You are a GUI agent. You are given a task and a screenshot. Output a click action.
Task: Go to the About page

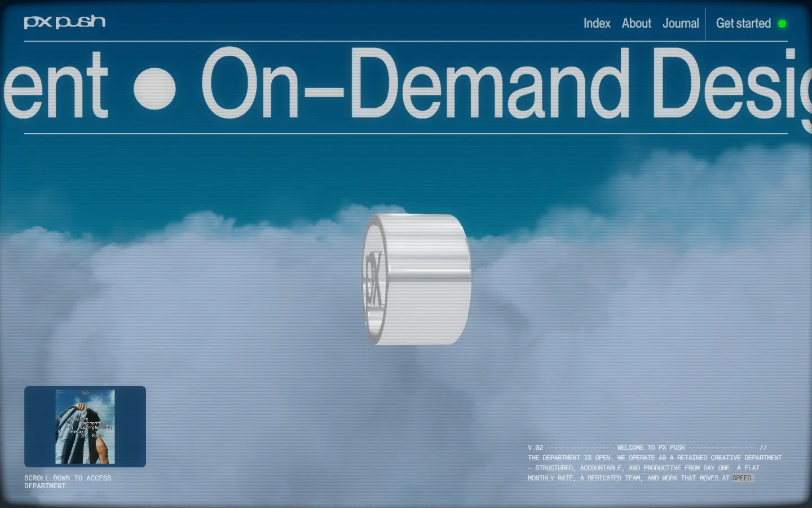point(636,23)
